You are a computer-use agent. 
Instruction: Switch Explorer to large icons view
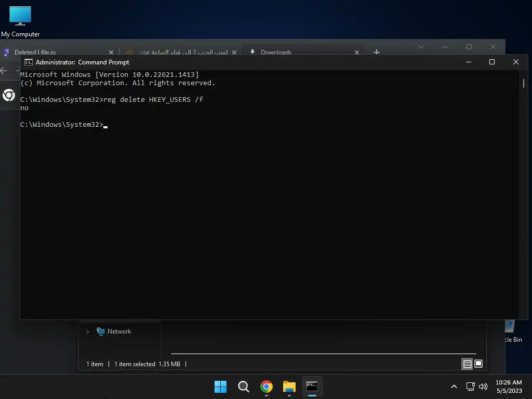point(478,364)
